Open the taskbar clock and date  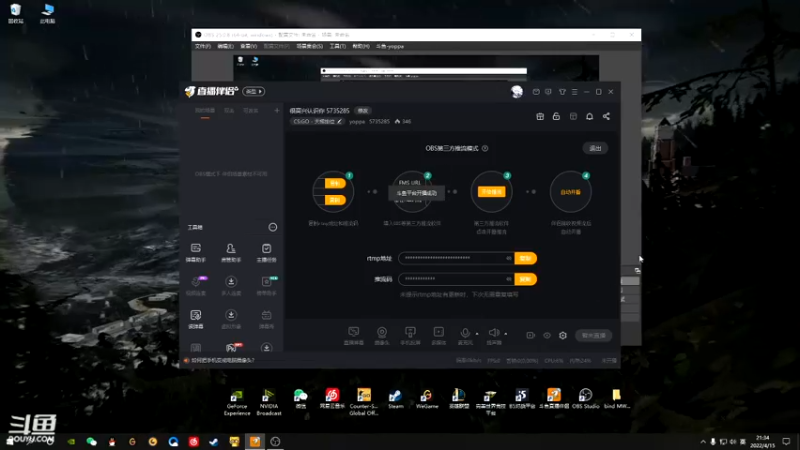[x=762, y=442]
